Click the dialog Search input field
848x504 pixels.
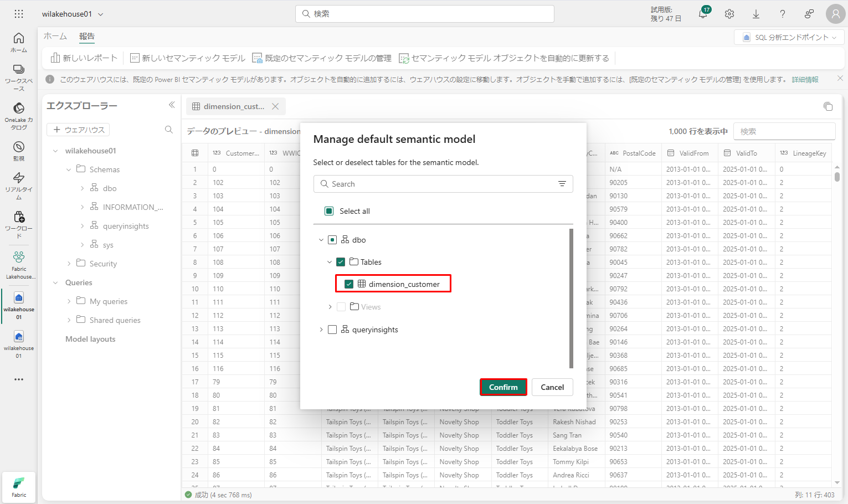click(438, 184)
